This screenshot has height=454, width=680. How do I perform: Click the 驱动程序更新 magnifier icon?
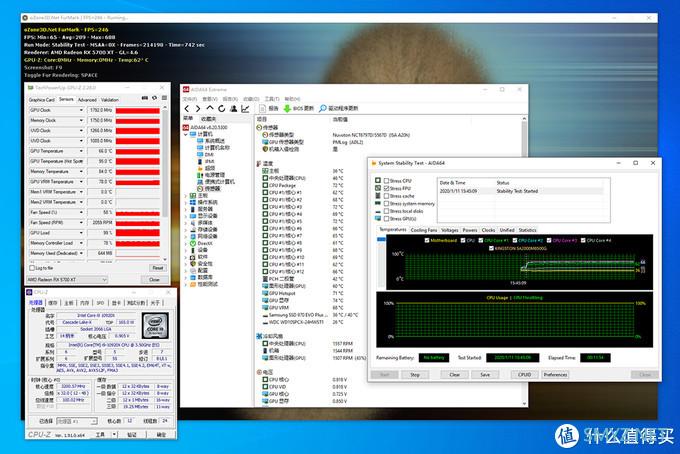pos(323,108)
